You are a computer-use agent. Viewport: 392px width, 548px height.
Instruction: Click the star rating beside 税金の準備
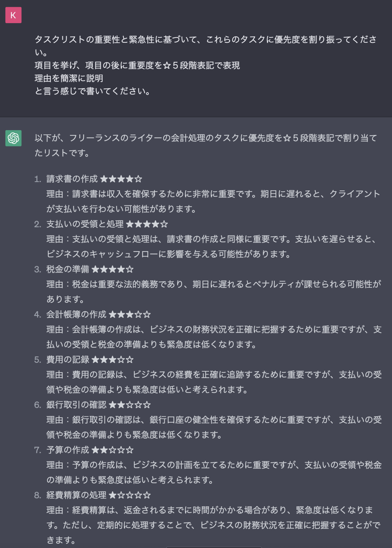(x=112, y=269)
